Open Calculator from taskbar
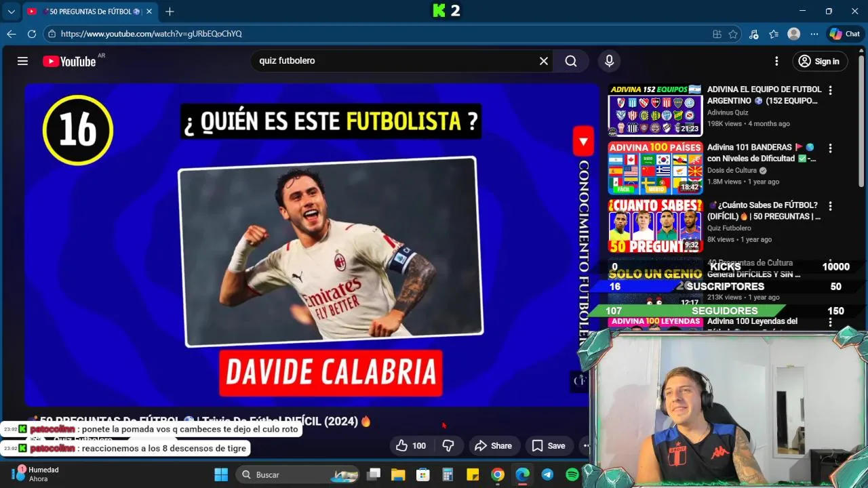 click(x=447, y=474)
